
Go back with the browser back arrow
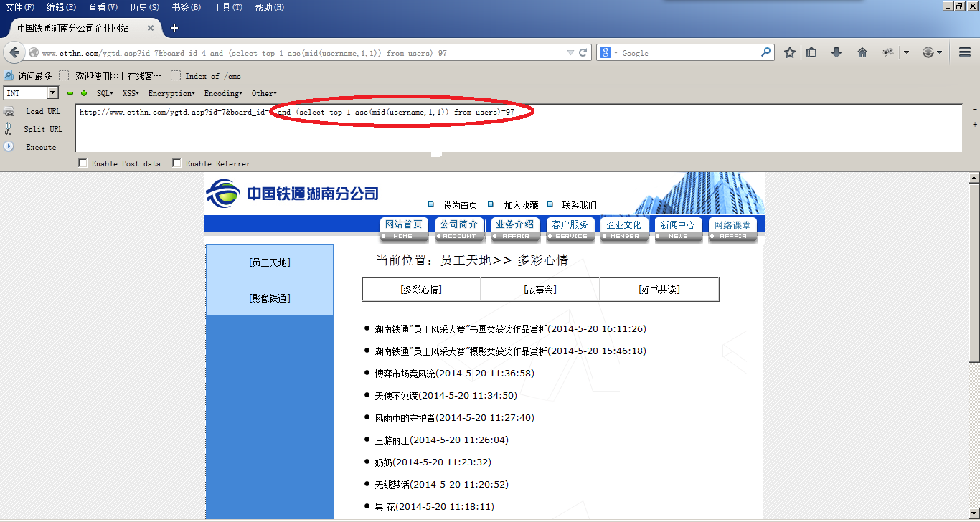(x=14, y=52)
